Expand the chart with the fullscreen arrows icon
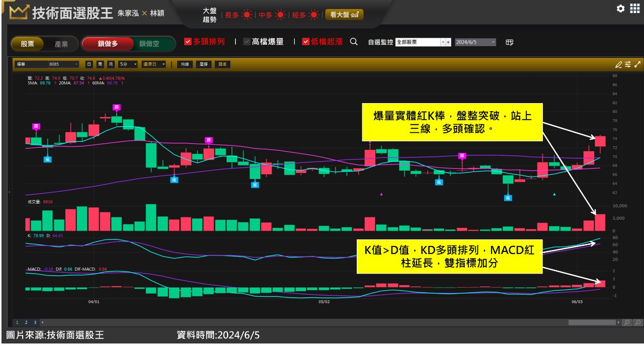 coord(637,64)
